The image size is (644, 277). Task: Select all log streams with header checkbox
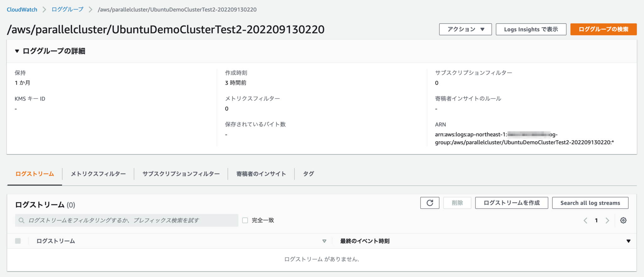[18, 241]
